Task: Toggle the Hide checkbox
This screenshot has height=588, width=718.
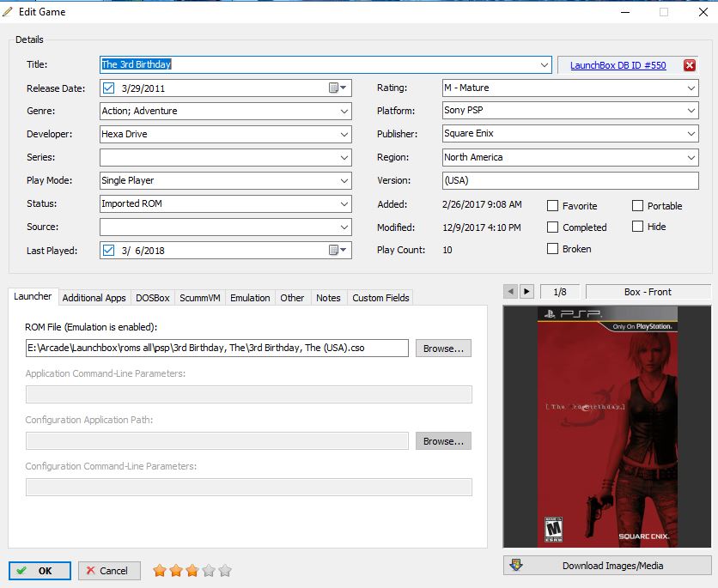Action: coord(637,226)
